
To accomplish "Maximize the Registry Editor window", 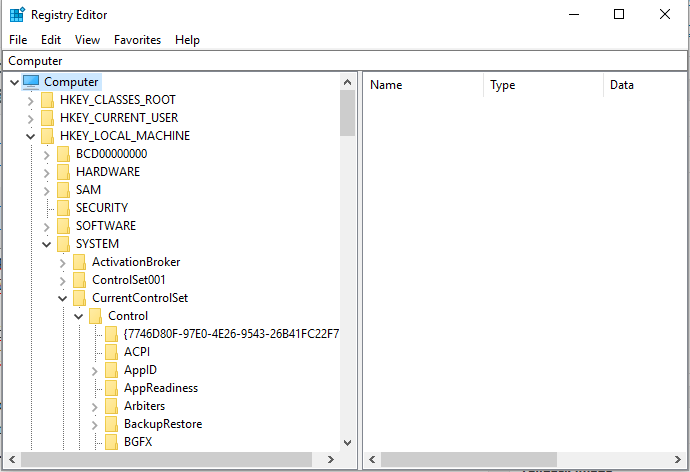I will pos(619,14).
